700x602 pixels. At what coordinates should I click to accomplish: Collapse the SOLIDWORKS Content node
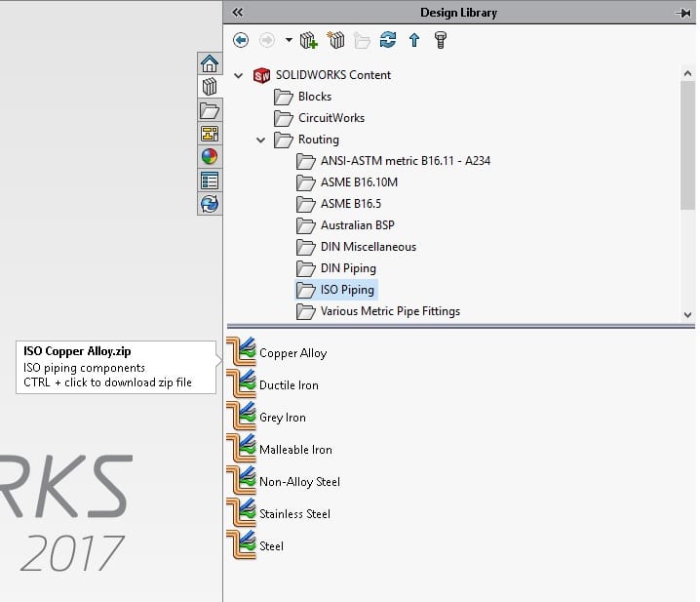click(239, 75)
